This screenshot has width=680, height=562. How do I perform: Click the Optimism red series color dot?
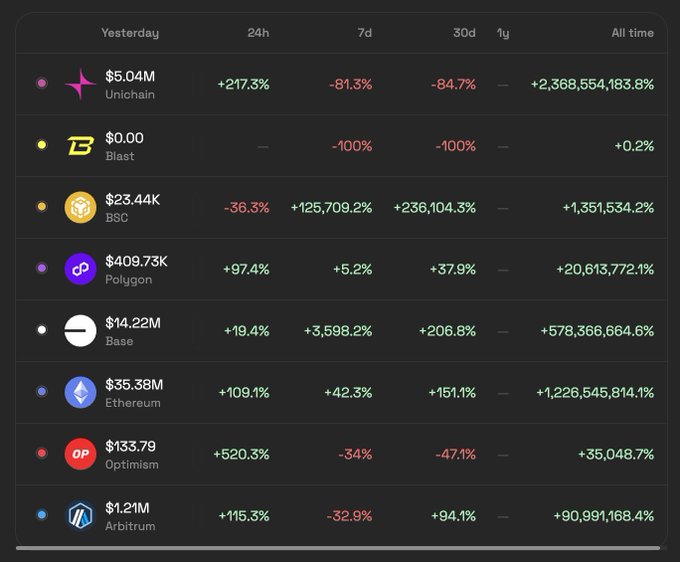pyautogui.click(x=41, y=454)
